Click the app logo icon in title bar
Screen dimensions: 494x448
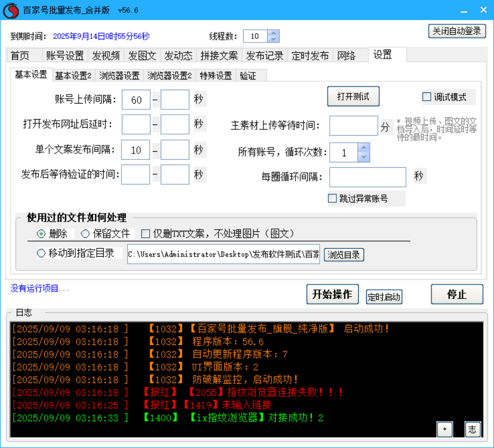click(x=11, y=10)
